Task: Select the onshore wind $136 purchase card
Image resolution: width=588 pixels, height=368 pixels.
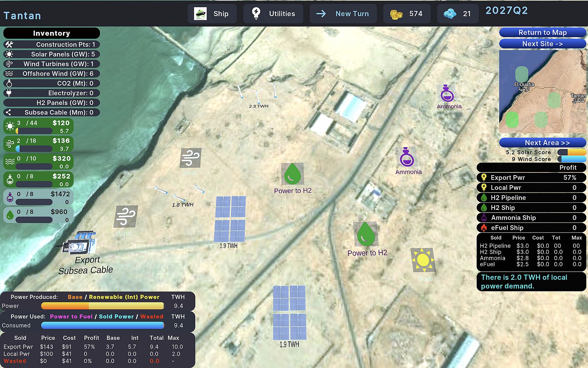Action: pos(38,144)
